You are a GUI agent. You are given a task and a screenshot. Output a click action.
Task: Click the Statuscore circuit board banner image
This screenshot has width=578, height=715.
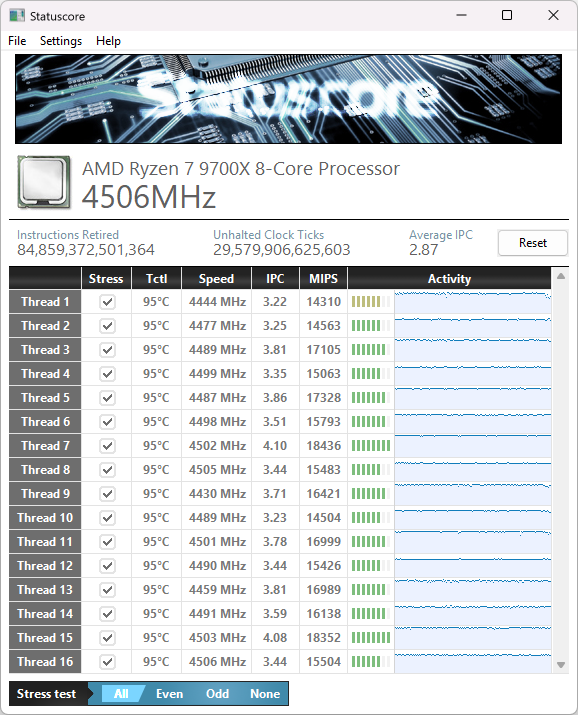[288, 99]
